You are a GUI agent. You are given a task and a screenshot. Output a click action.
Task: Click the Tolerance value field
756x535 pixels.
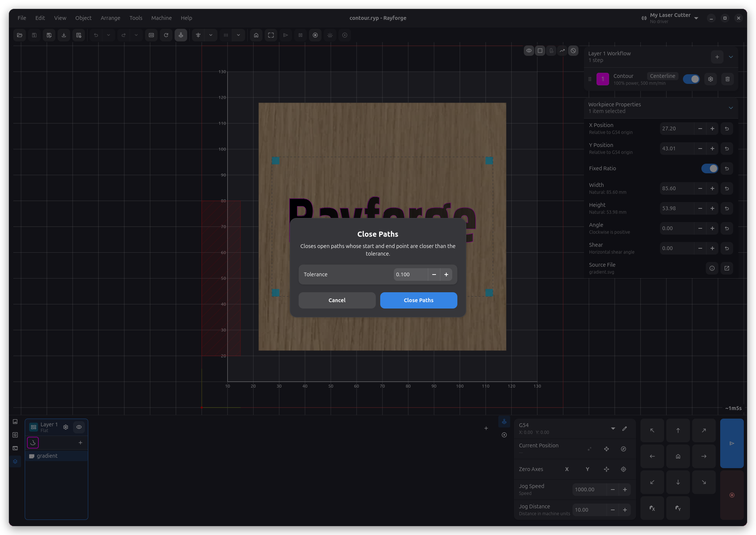click(x=410, y=275)
